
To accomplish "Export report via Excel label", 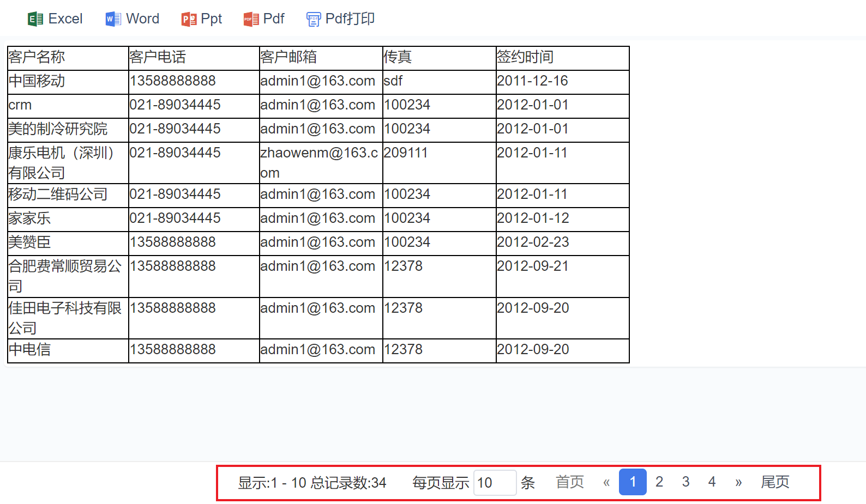I will point(65,19).
